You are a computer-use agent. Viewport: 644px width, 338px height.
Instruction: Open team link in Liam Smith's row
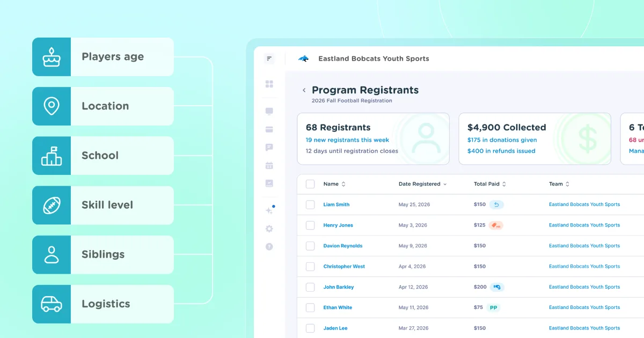[584, 204]
